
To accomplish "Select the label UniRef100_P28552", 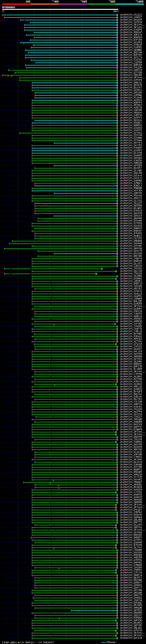I will click(131, 48).
